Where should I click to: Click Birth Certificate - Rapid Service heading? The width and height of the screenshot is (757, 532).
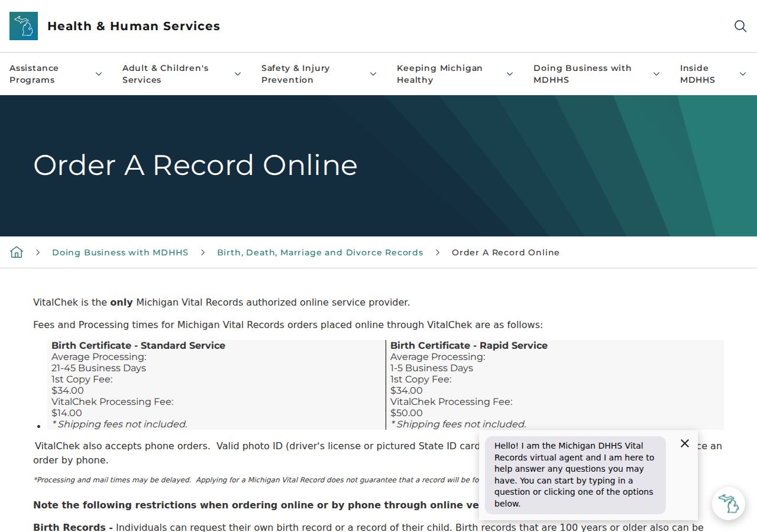(469, 345)
